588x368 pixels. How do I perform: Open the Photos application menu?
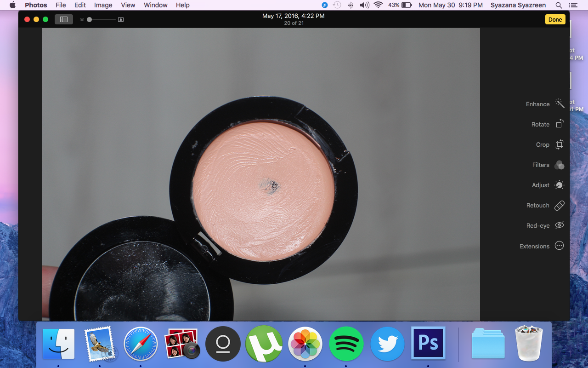click(36, 5)
